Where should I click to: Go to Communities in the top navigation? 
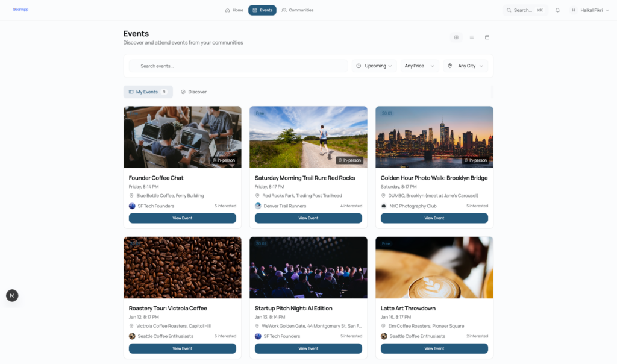pos(297,10)
